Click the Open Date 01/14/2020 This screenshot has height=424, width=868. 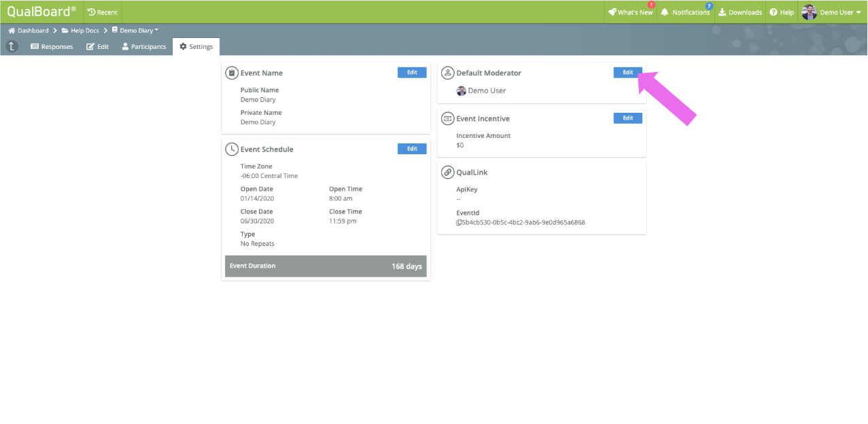pos(257,198)
